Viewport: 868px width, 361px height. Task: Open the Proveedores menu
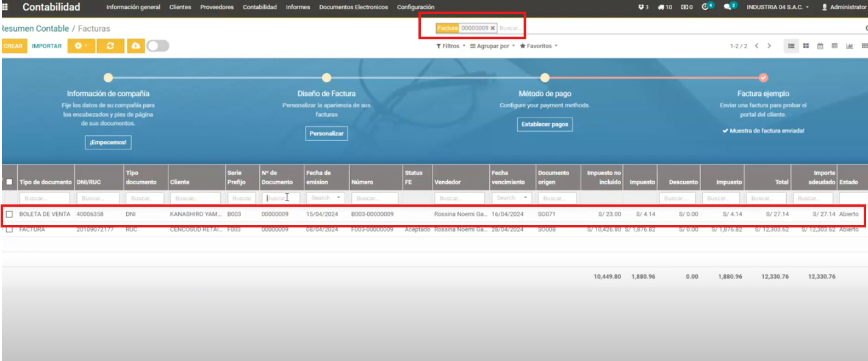click(217, 7)
